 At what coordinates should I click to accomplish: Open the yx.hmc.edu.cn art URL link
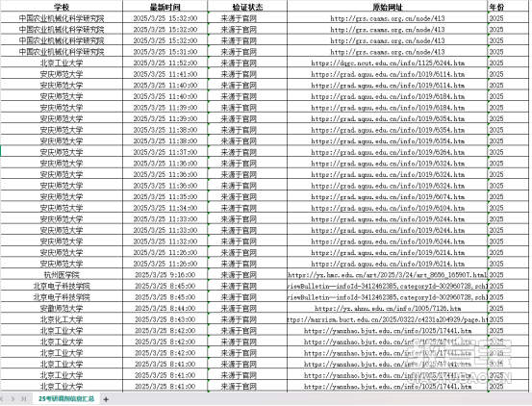click(x=387, y=275)
